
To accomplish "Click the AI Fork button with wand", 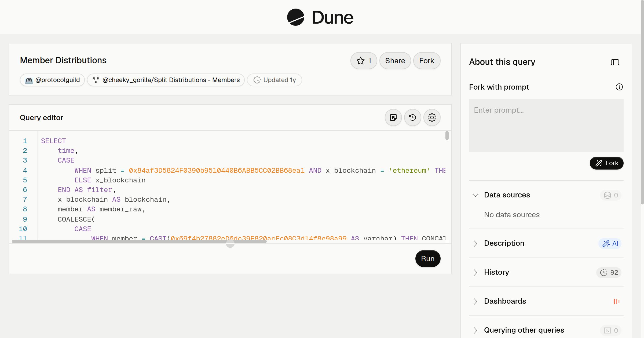I will click(607, 163).
